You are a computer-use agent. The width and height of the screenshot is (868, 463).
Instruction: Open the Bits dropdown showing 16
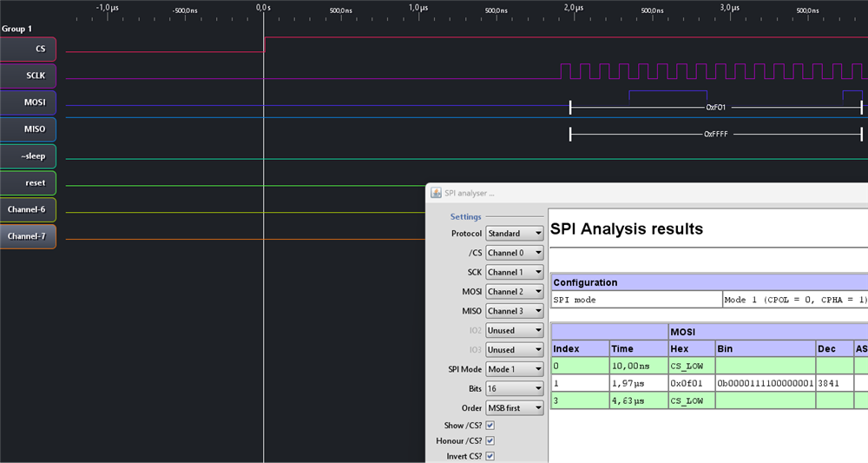coord(514,389)
